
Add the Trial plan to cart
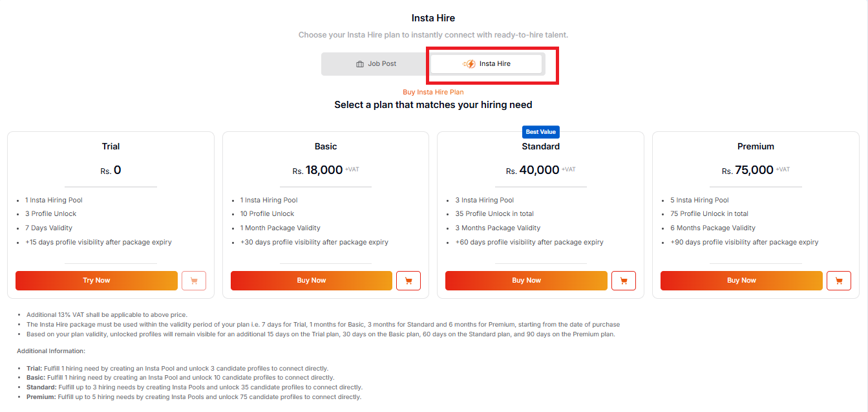coord(194,281)
